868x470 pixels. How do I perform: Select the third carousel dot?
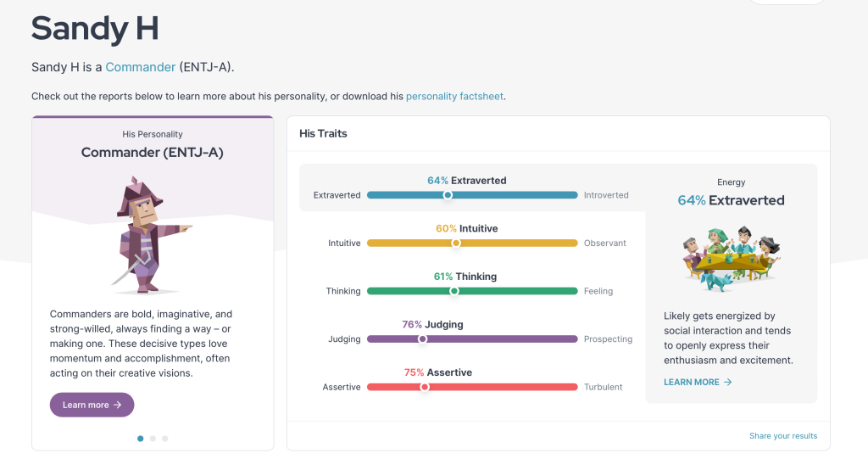click(164, 439)
